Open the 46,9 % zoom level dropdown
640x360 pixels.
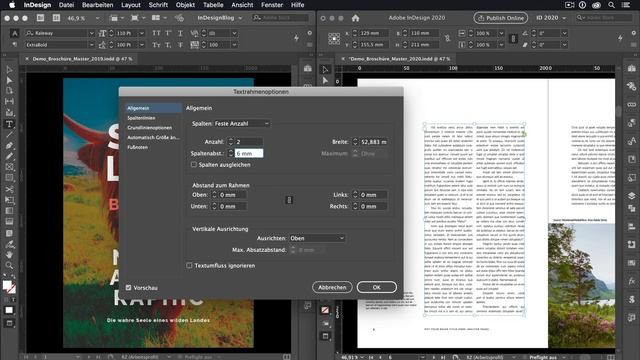(97, 18)
